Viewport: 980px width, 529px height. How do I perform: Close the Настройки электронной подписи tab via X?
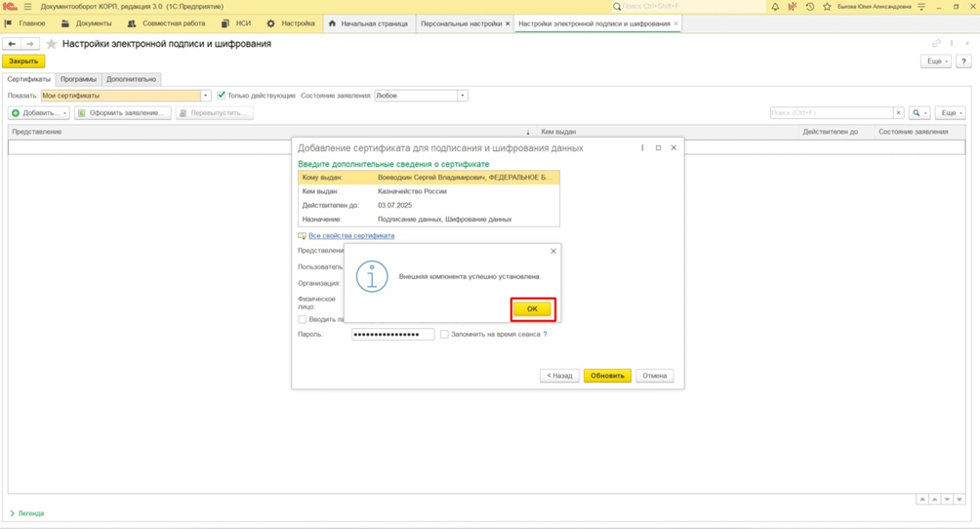(675, 23)
